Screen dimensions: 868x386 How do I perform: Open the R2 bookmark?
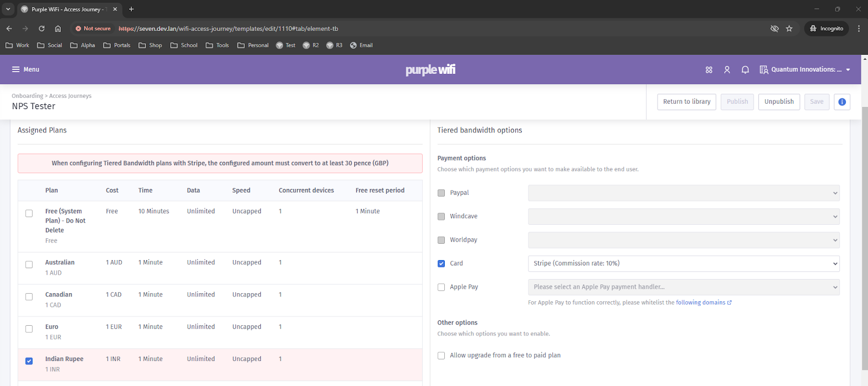(x=311, y=45)
